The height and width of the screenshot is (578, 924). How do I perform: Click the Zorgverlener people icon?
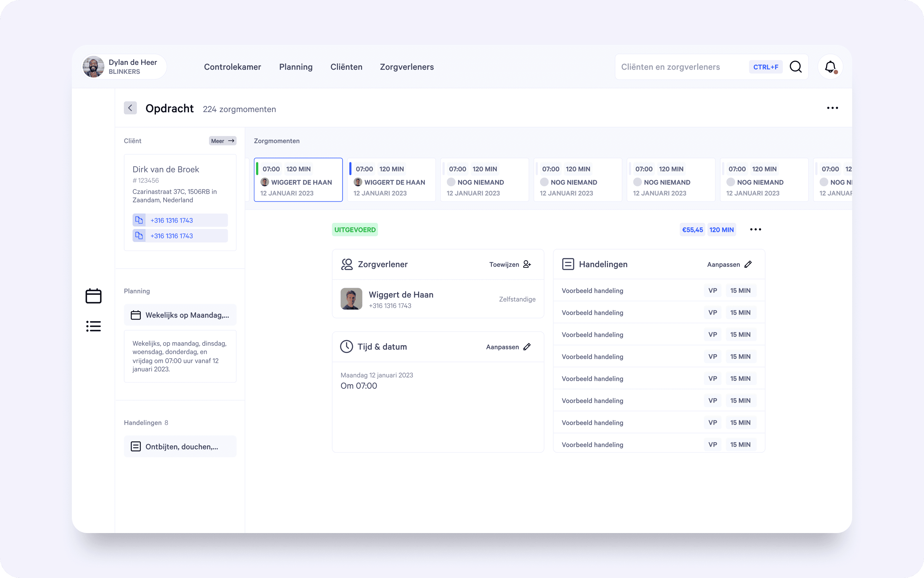pyautogui.click(x=347, y=264)
